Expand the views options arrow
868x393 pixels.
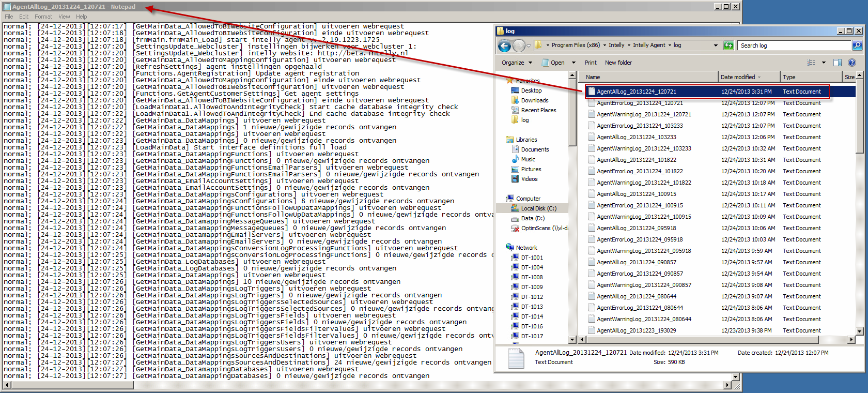point(824,63)
